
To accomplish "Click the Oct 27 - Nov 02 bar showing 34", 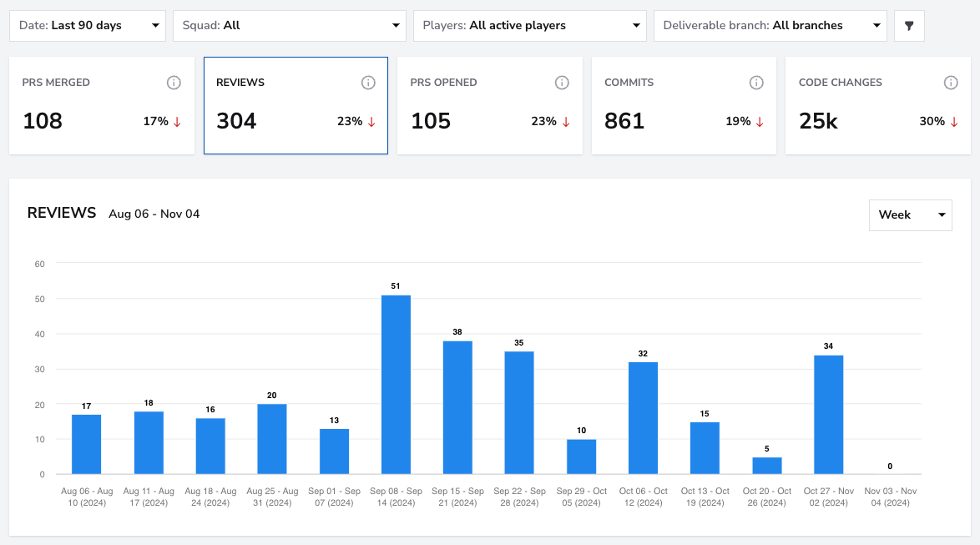I will pyautogui.click(x=828, y=414).
